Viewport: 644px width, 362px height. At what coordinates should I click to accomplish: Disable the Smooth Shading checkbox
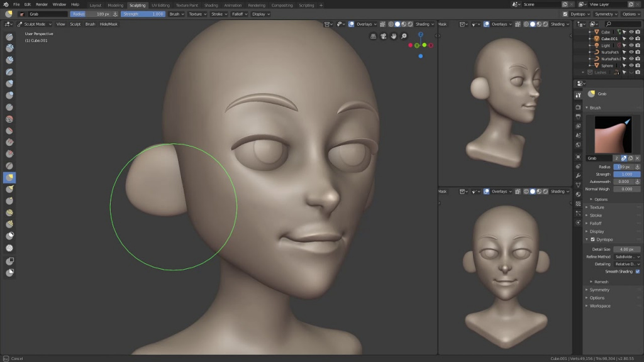coord(638,271)
